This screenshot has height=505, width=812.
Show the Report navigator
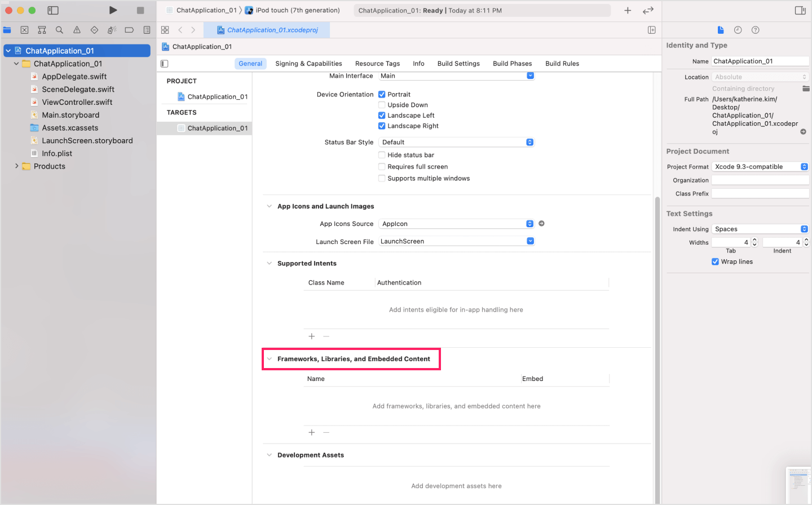click(146, 30)
